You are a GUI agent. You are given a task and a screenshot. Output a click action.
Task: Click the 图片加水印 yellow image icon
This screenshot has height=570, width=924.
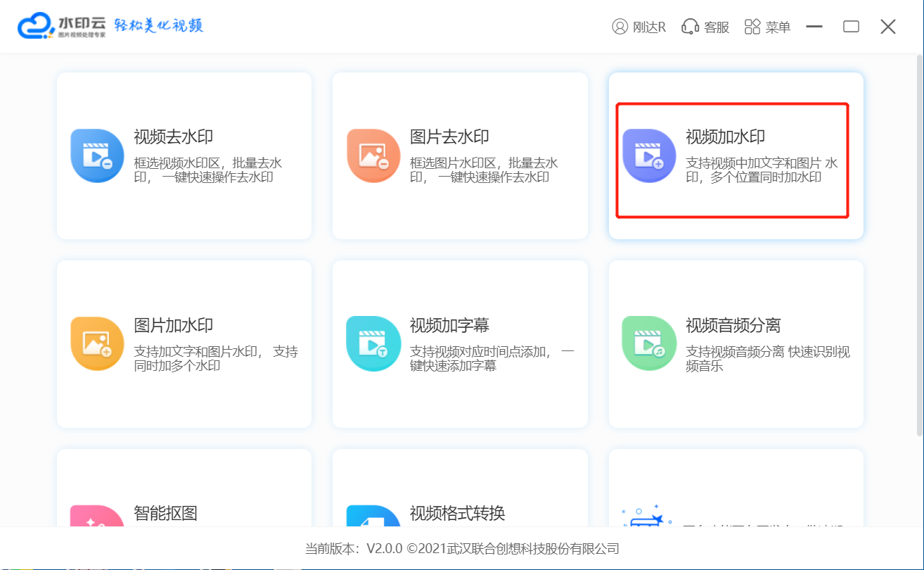[97, 344]
